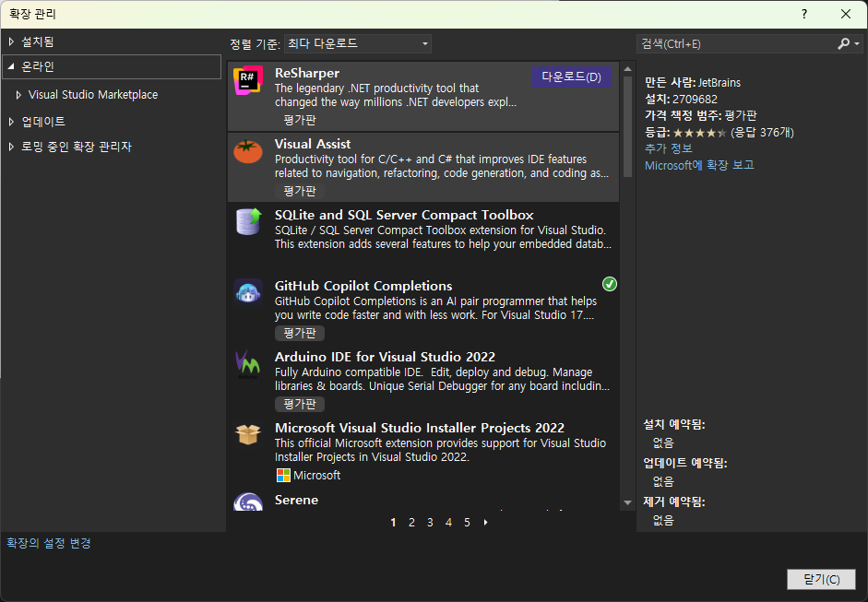Click the extension list scrollbar thumb
This screenshot has width=868, height=602.
(x=627, y=126)
